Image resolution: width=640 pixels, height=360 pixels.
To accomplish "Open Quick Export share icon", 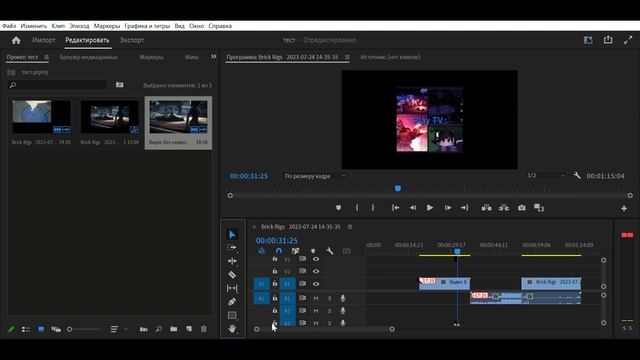I will [608, 40].
